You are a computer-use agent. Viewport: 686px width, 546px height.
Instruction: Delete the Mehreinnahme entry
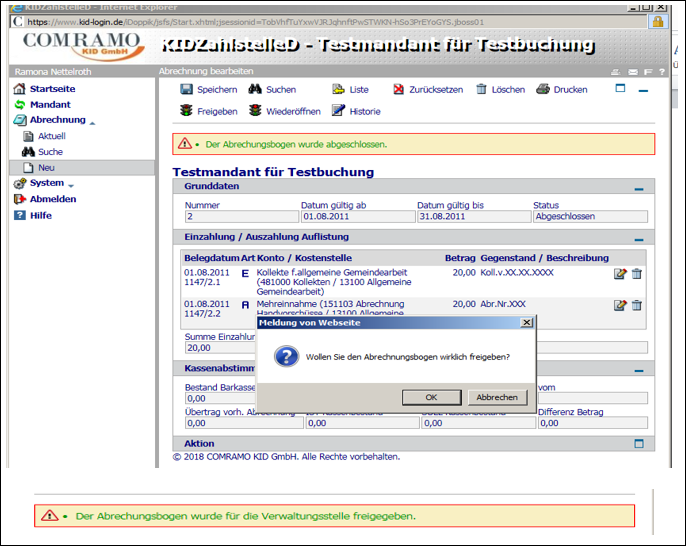tap(637, 305)
